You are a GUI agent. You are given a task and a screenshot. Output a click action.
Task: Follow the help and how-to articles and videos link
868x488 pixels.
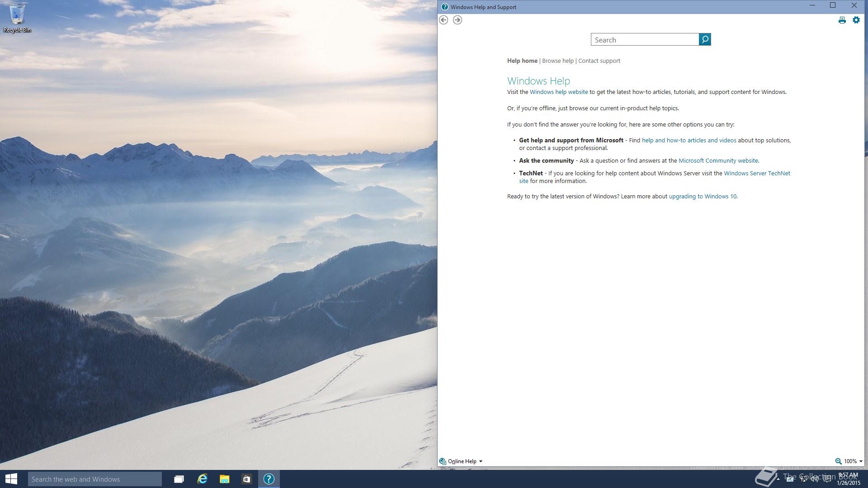689,141
